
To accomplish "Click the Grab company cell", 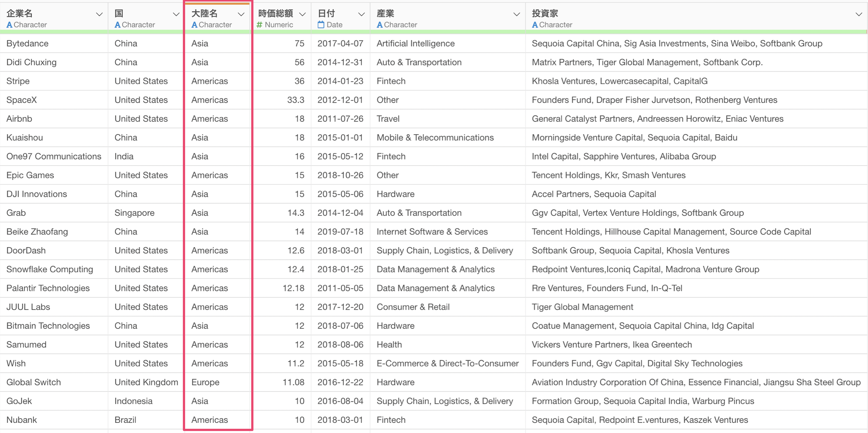I will [54, 213].
